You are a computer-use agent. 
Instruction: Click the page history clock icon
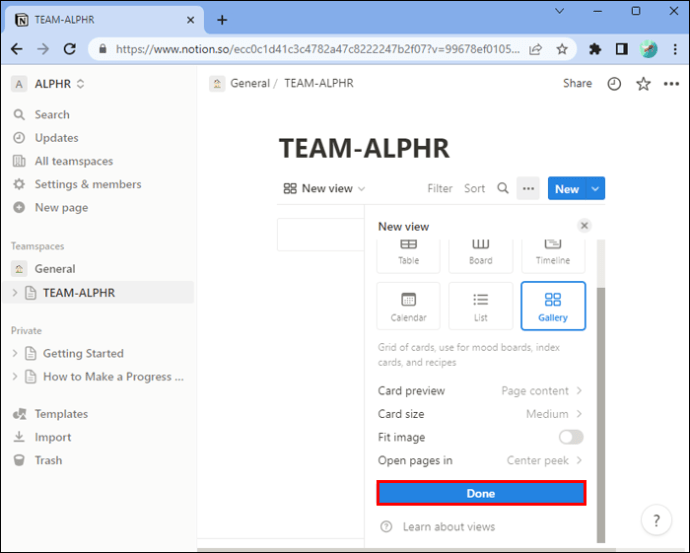click(x=614, y=84)
